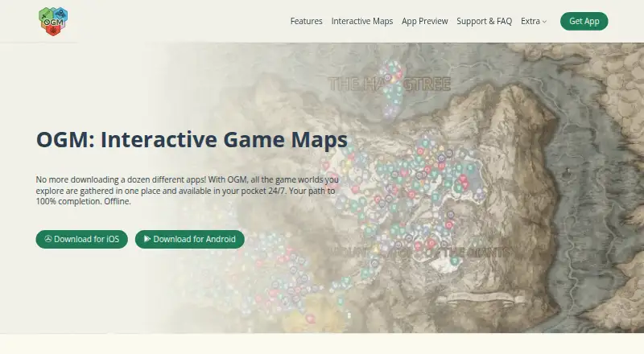Open the App Preview link
This screenshot has width=644, height=354.
coord(425,22)
